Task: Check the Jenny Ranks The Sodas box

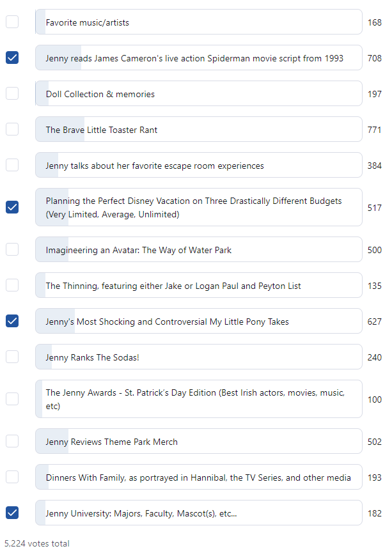Action: pos(12,357)
